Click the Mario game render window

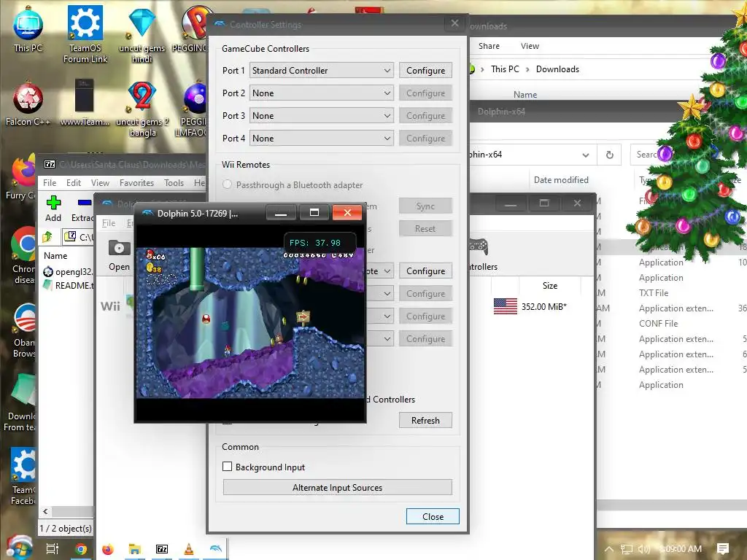pyautogui.click(x=250, y=322)
